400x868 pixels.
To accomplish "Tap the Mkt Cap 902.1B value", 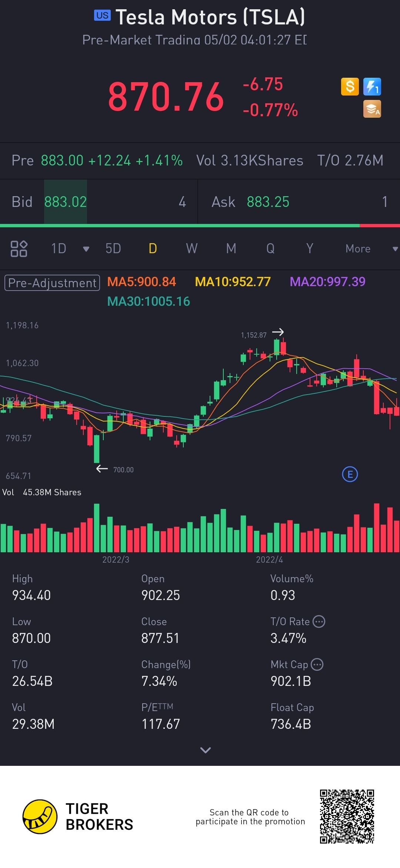I will [x=291, y=681].
